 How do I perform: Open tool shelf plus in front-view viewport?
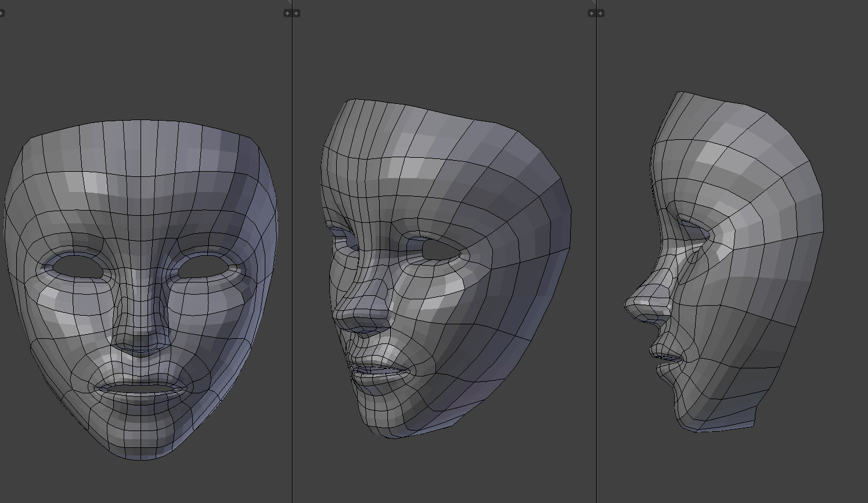(x=1, y=13)
